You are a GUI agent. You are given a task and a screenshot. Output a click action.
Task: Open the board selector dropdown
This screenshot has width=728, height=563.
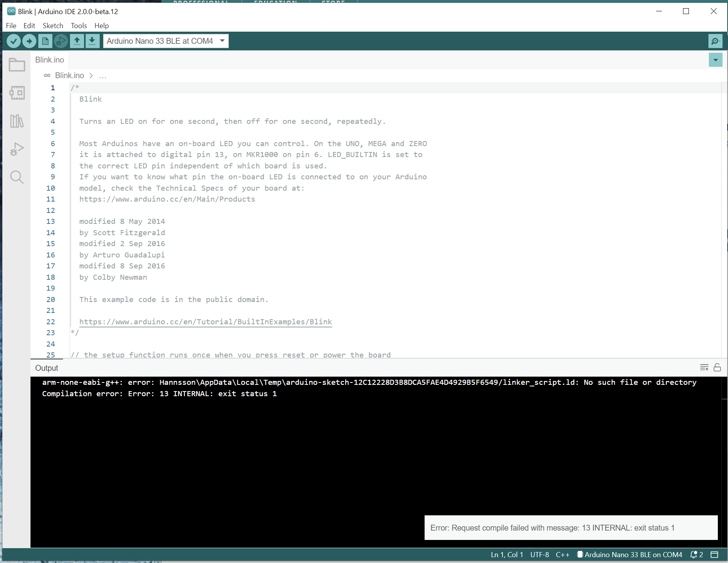tap(166, 41)
